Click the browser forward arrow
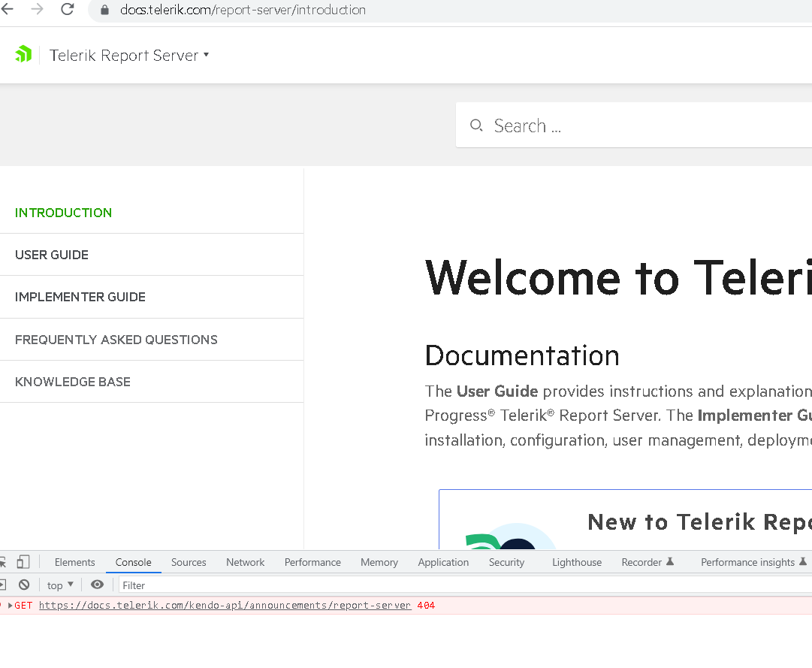The height and width of the screenshot is (668, 812). [37, 9]
